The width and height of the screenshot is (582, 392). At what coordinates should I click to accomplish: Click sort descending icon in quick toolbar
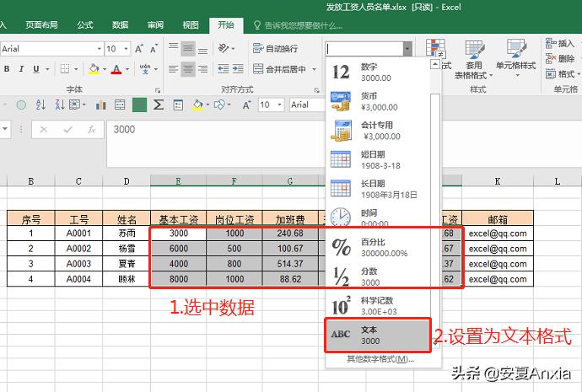(x=59, y=105)
